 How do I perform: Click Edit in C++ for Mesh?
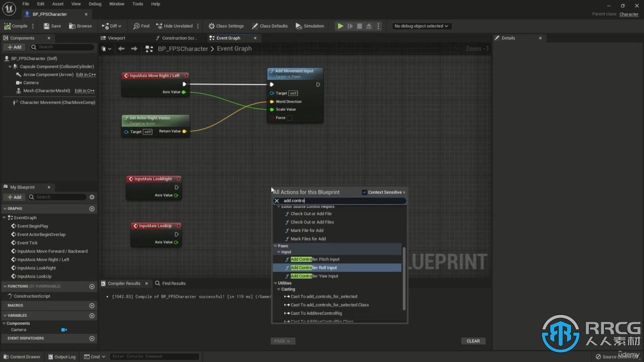[85, 91]
